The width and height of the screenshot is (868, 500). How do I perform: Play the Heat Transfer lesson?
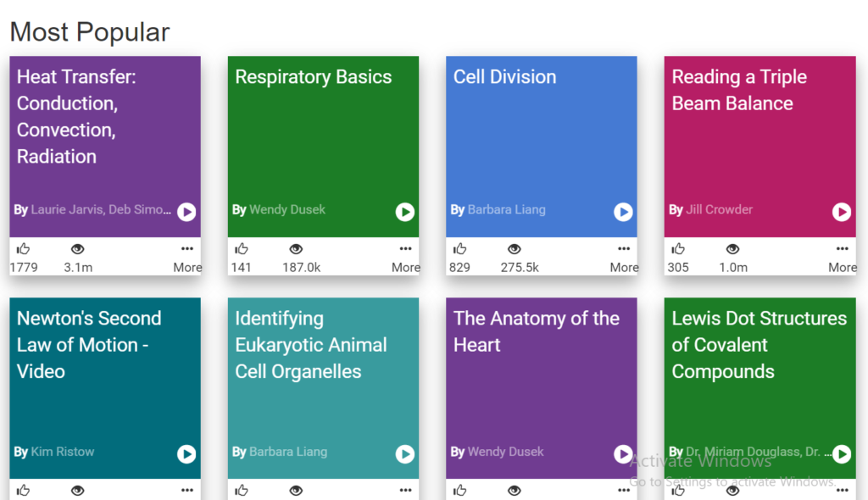pyautogui.click(x=186, y=212)
